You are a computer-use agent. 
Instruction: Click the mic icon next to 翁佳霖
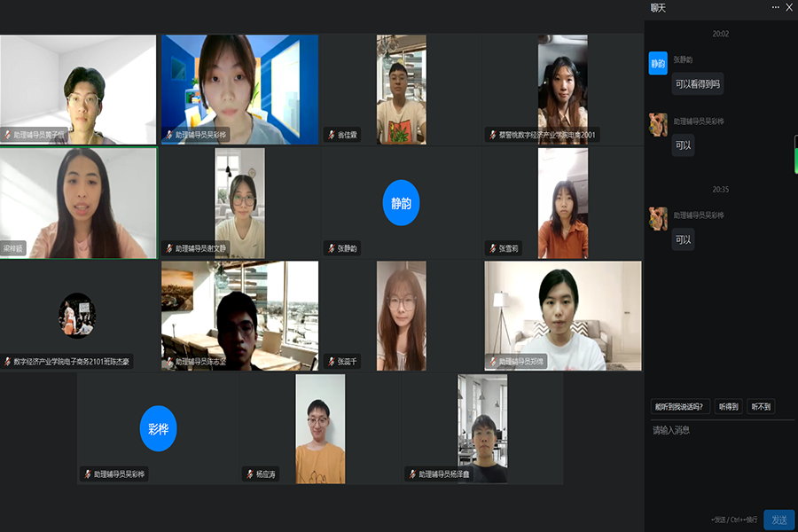[330, 135]
